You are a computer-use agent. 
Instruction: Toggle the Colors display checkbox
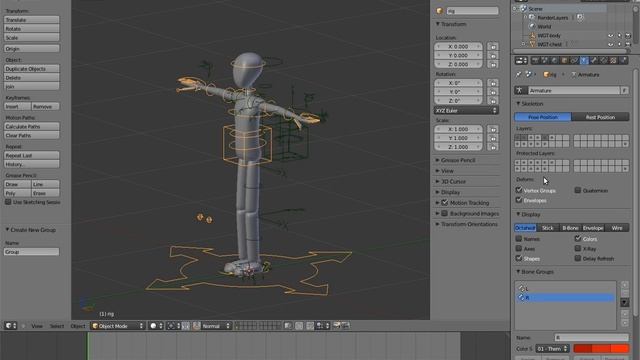[x=578, y=238]
